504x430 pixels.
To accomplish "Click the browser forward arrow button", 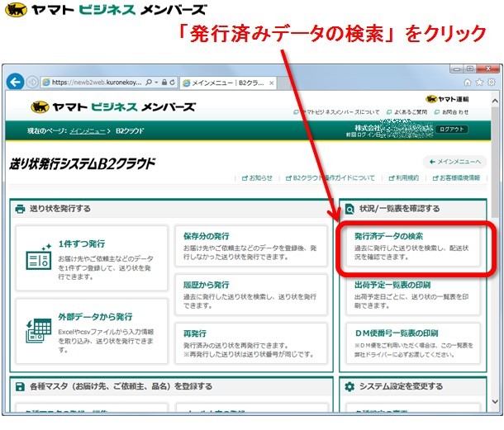I will (32, 83).
